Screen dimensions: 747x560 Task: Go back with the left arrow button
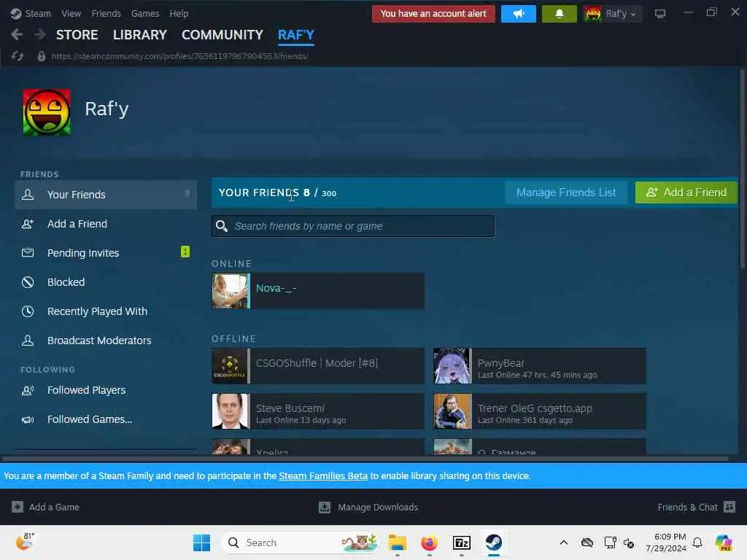point(18,34)
